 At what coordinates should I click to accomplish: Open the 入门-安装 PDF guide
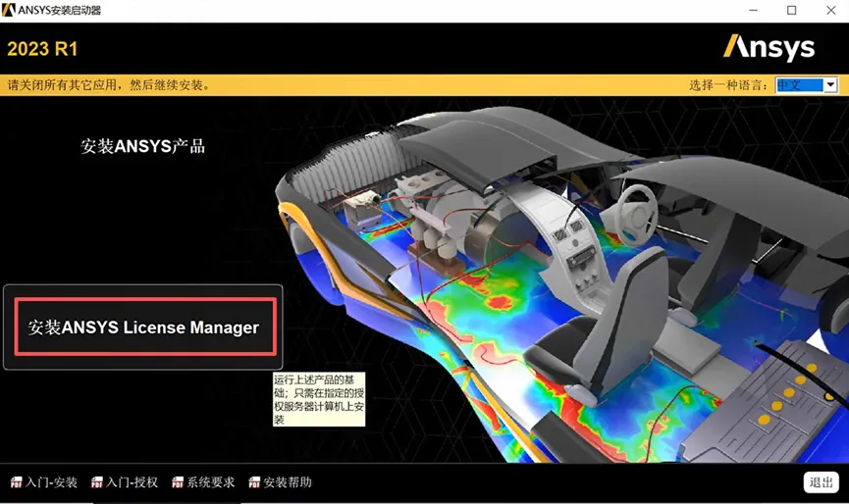point(44,482)
